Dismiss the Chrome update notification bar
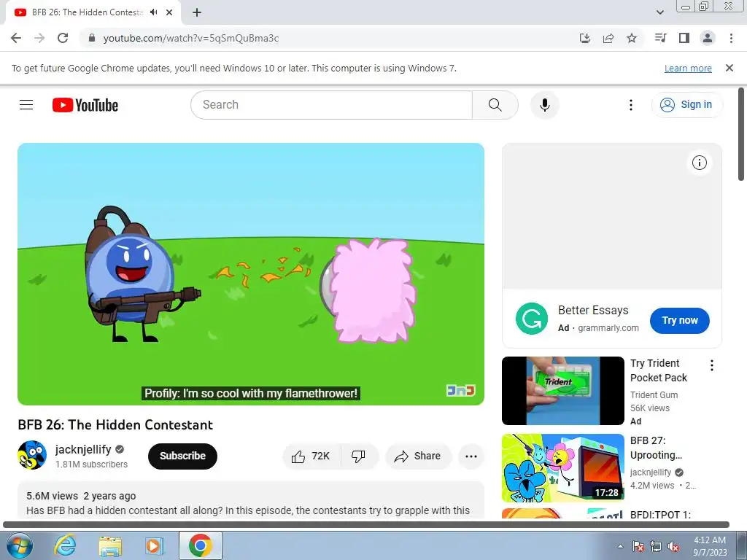This screenshot has height=560, width=747. coord(729,68)
